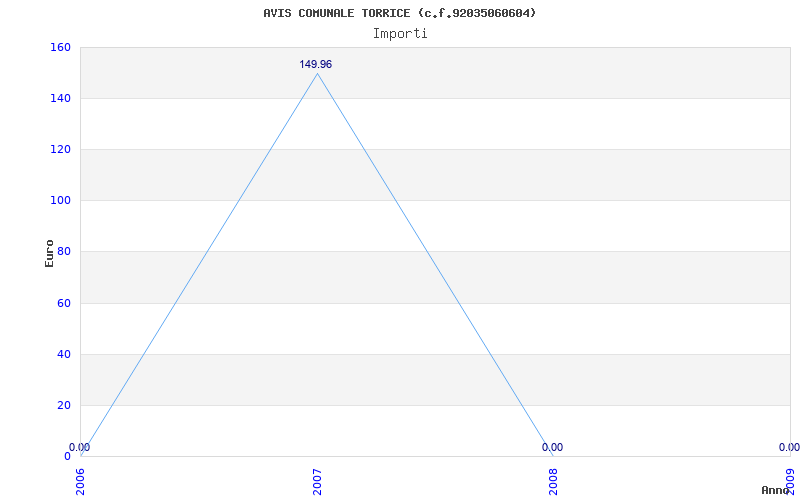This screenshot has height=500, width=800.
Task: Click the 80 y-axis tick label
Action: click(63, 252)
